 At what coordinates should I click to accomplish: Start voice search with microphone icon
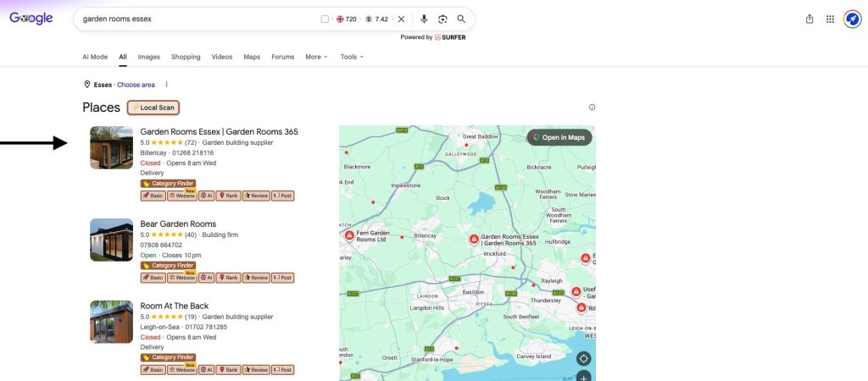pos(424,19)
